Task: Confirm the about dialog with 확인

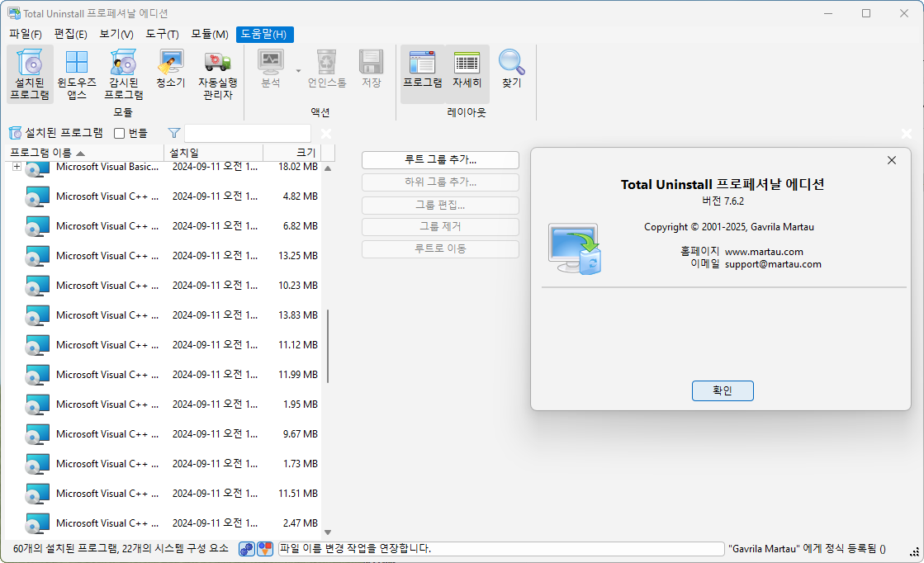Action: point(723,390)
